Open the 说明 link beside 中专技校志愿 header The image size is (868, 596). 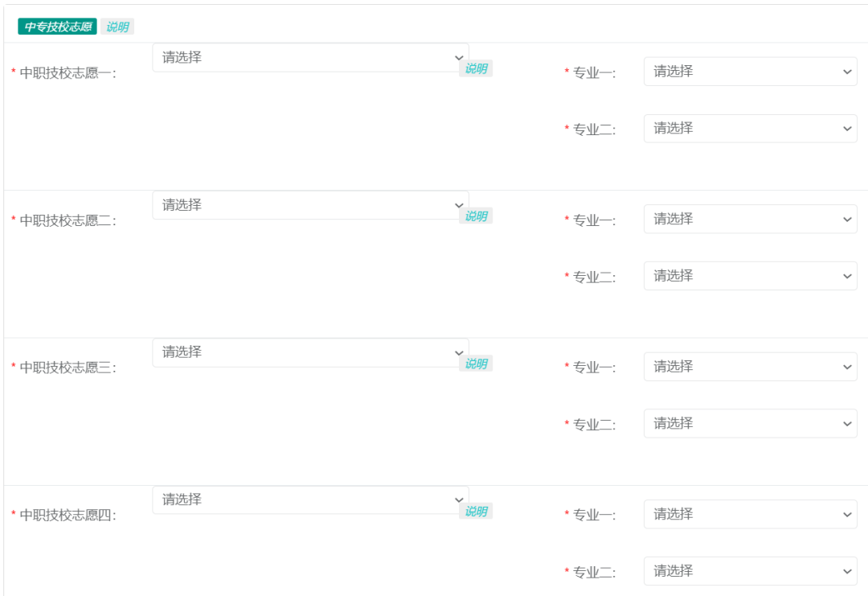pyautogui.click(x=117, y=27)
